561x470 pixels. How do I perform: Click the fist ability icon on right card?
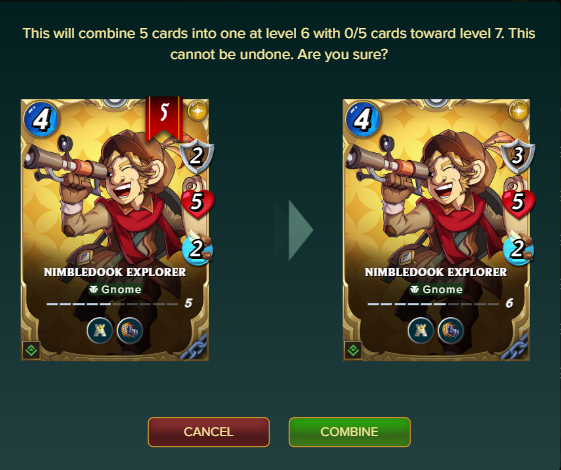click(451, 330)
